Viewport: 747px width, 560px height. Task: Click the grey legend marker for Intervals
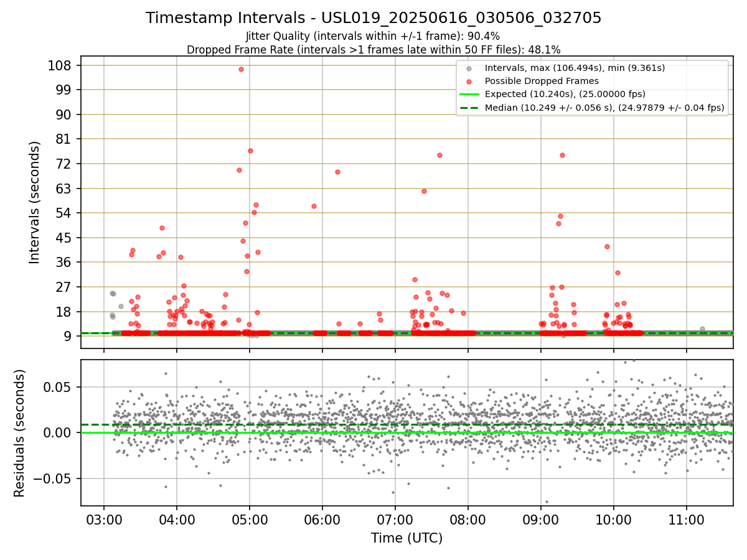click(469, 68)
